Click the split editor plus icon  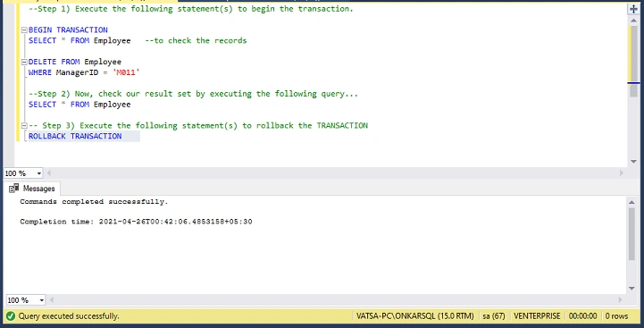pyautogui.click(x=634, y=9)
